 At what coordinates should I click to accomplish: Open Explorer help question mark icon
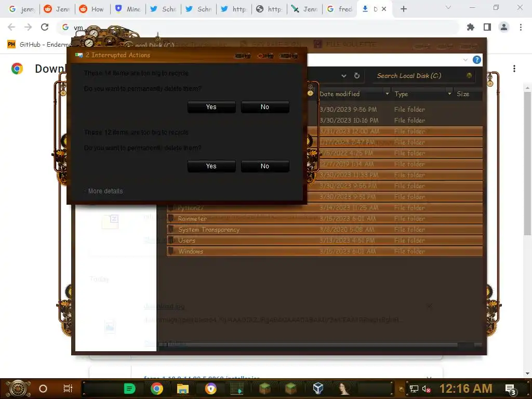[477, 60]
